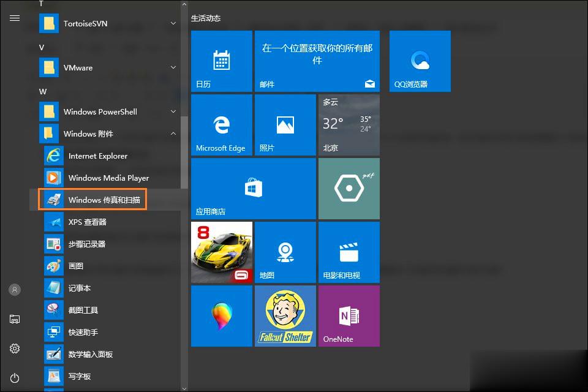The height and width of the screenshot is (392, 588).
Task: Open the OneNote tile
Action: tap(349, 316)
